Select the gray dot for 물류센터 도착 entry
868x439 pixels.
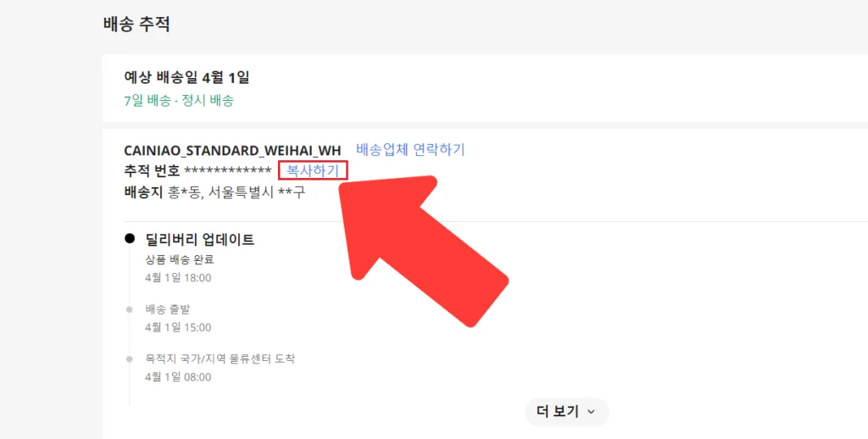130,359
